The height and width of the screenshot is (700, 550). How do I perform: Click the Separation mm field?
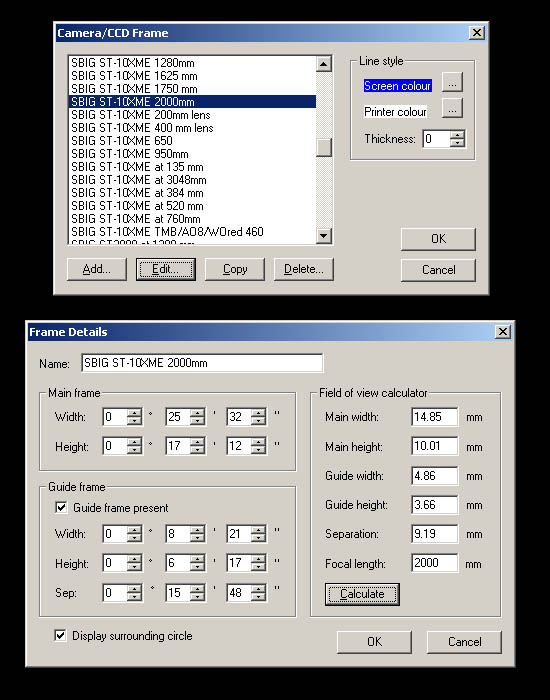434,534
